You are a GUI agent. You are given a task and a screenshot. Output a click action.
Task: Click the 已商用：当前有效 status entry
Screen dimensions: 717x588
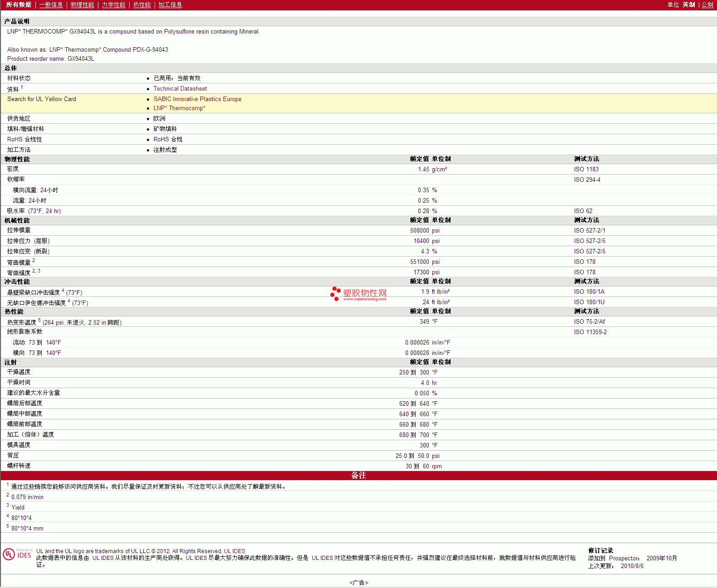click(x=177, y=78)
